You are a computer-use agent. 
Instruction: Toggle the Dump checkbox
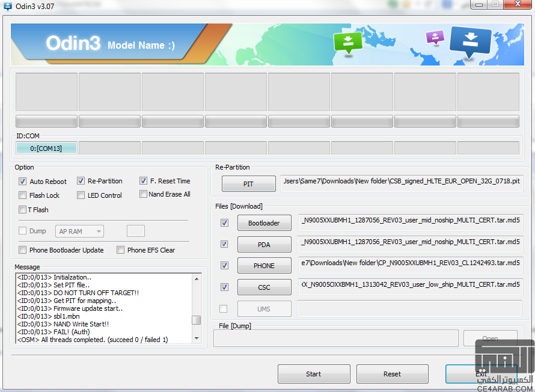tap(22, 231)
